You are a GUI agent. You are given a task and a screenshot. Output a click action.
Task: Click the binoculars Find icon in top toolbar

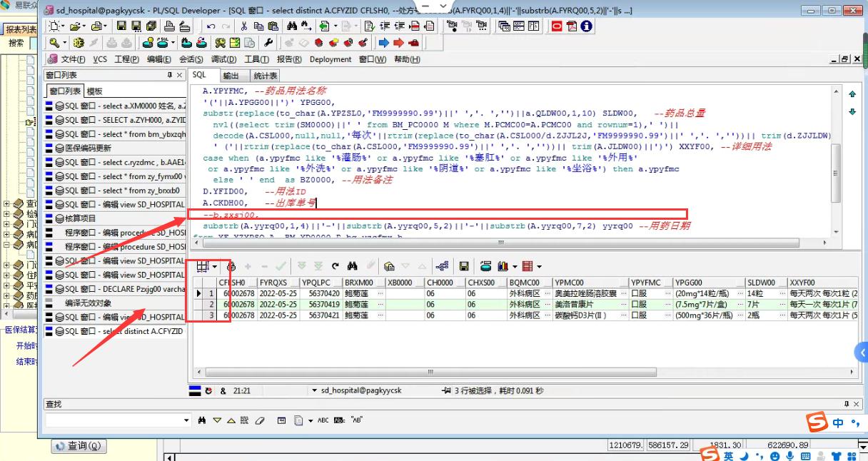292,26
